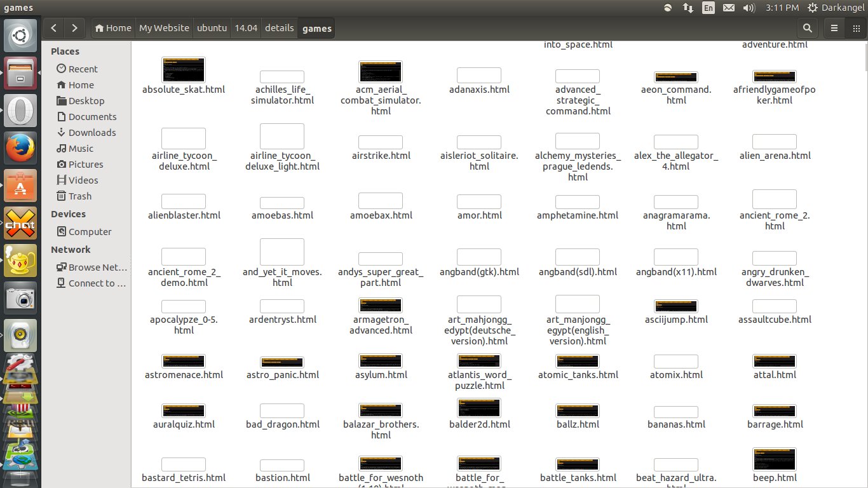Image resolution: width=868 pixels, height=488 pixels.
Task: Select the absolute_skat.html thumbnail
Action: tap(184, 69)
